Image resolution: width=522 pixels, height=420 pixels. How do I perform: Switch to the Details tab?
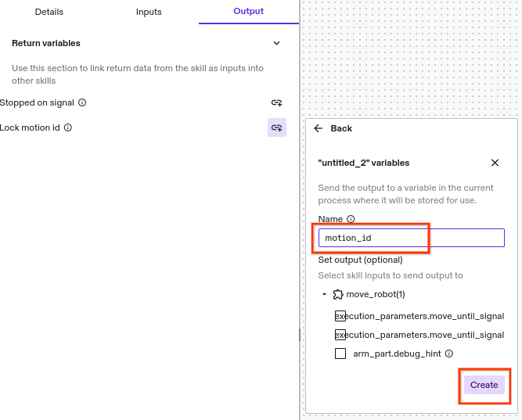click(49, 12)
